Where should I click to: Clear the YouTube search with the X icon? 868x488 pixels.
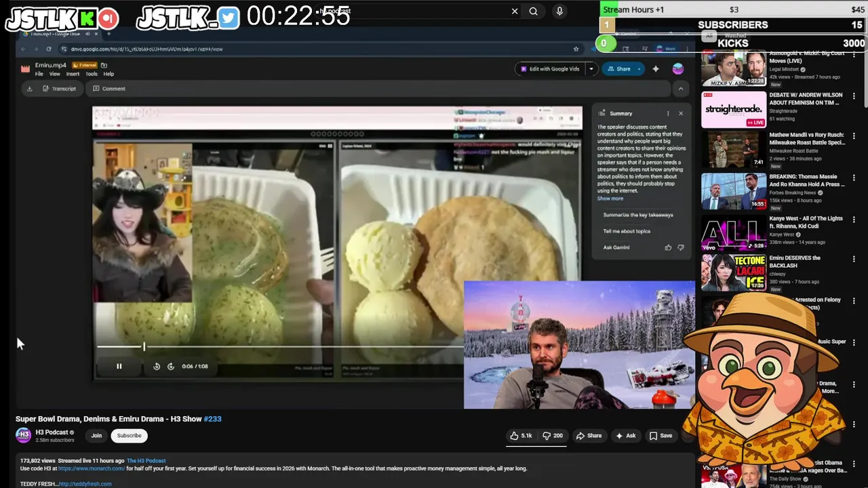coord(515,11)
